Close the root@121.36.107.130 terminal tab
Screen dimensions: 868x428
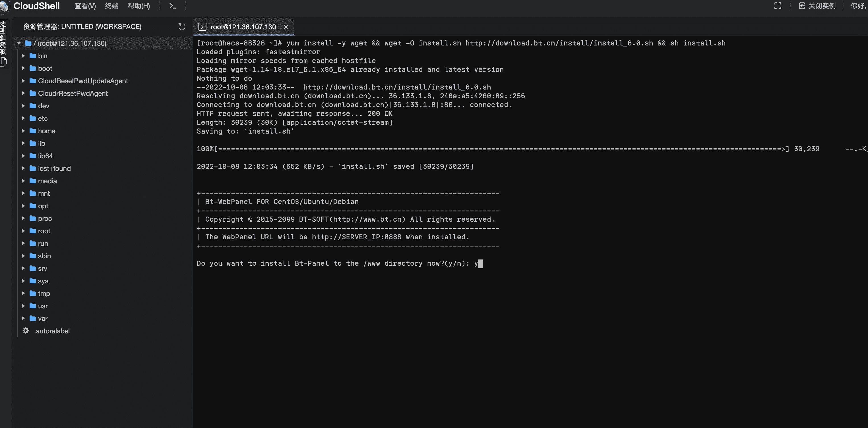pos(286,27)
